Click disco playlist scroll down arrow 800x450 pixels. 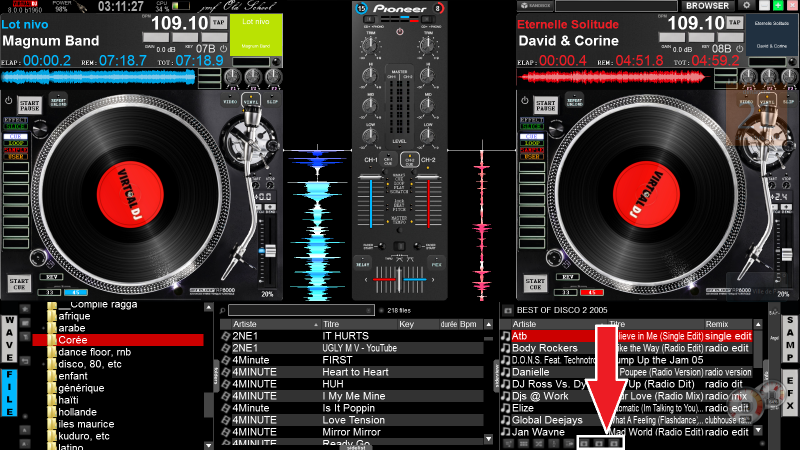click(x=758, y=431)
